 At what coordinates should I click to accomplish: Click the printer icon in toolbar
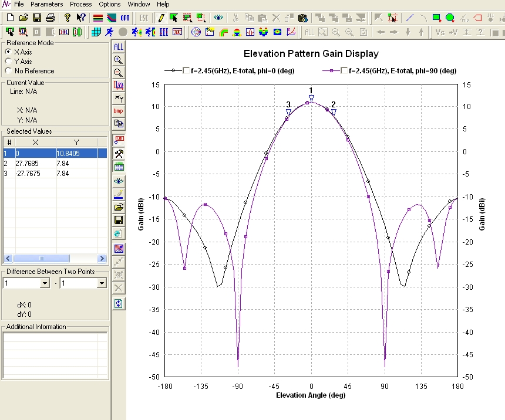(51, 18)
